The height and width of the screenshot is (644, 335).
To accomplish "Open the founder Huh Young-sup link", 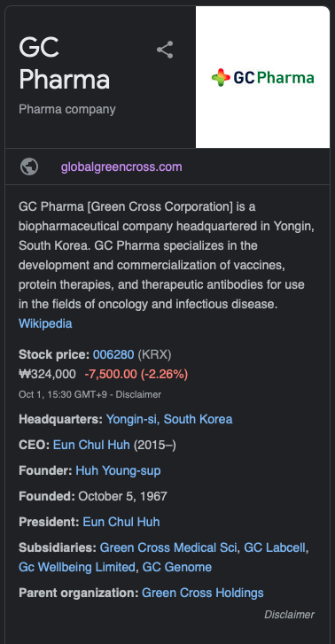I will point(118,470).
